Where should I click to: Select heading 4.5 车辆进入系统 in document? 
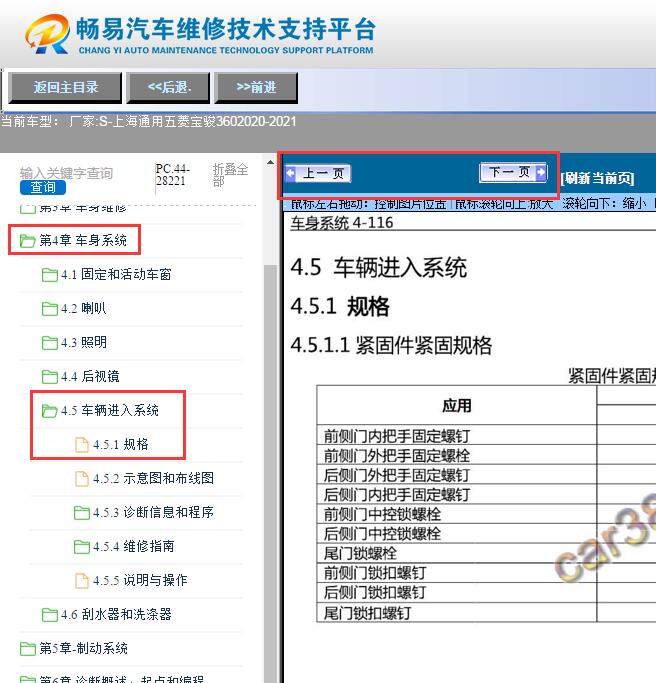[379, 267]
